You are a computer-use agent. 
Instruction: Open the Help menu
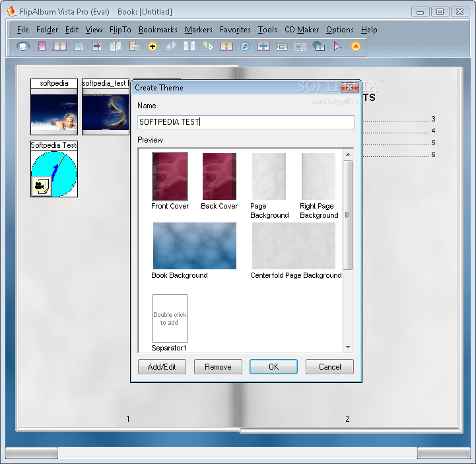369,30
